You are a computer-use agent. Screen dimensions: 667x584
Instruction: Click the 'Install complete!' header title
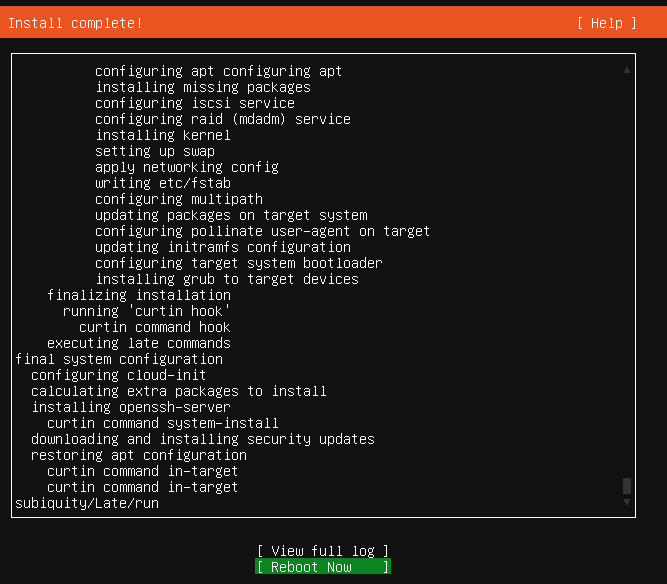tap(75, 23)
